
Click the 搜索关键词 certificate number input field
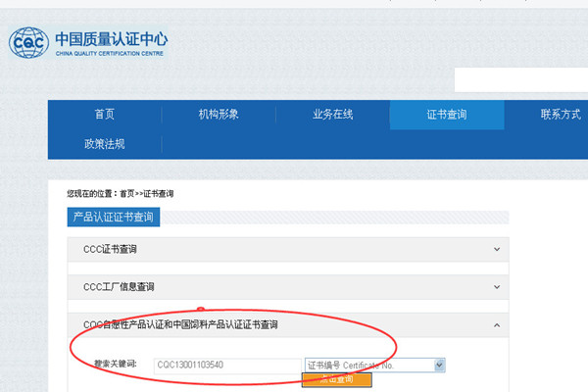click(227, 366)
